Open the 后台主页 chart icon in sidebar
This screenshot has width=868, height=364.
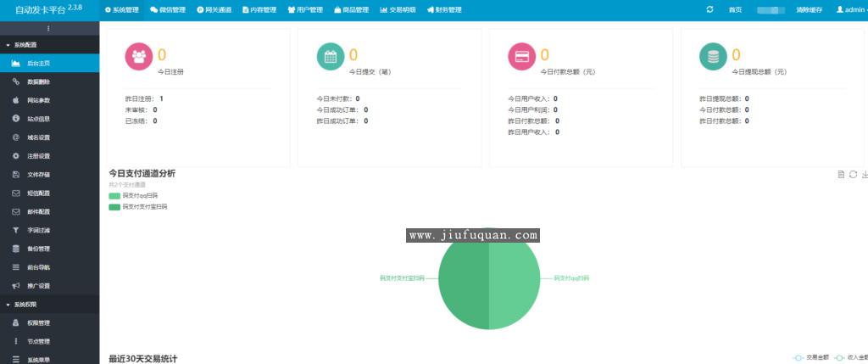coord(16,63)
